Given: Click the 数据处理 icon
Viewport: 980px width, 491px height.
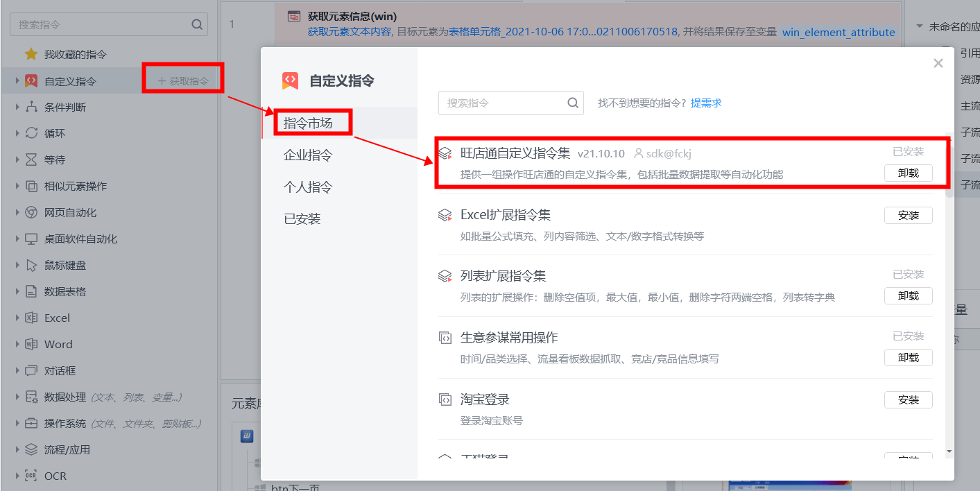Looking at the screenshot, I should (x=31, y=397).
